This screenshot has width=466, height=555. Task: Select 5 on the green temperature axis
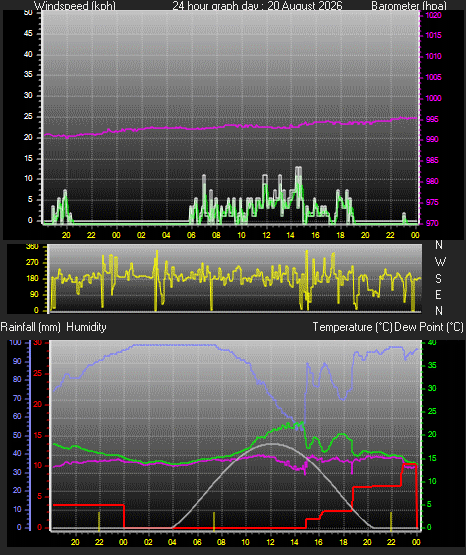(x=429, y=504)
